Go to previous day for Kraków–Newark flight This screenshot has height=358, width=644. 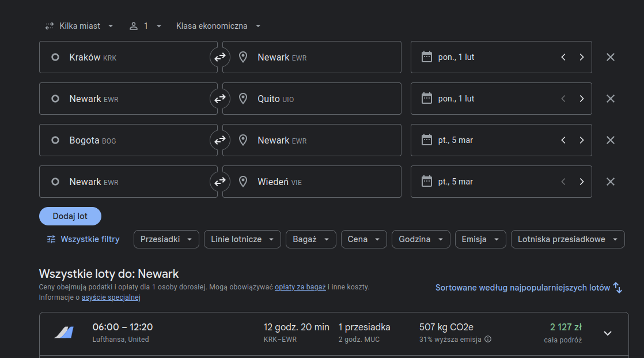[563, 57]
